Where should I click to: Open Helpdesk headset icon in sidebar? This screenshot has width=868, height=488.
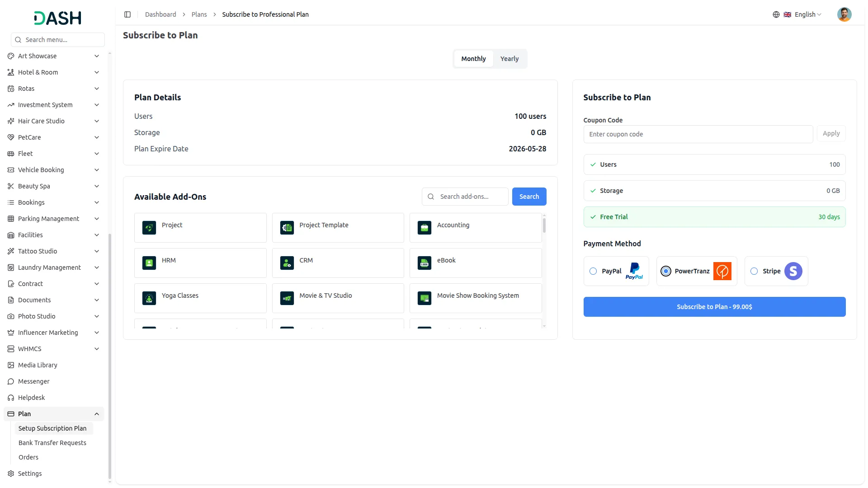point(11,398)
